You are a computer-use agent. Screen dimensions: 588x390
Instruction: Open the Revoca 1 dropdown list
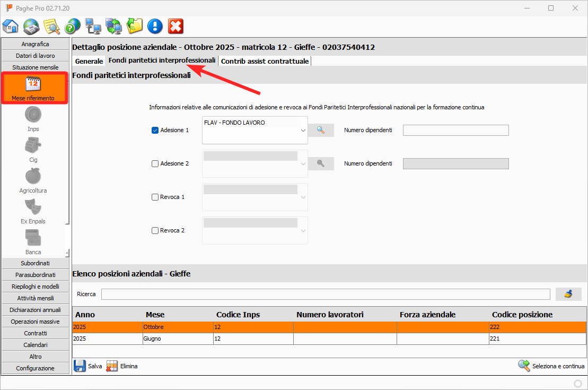coord(303,197)
